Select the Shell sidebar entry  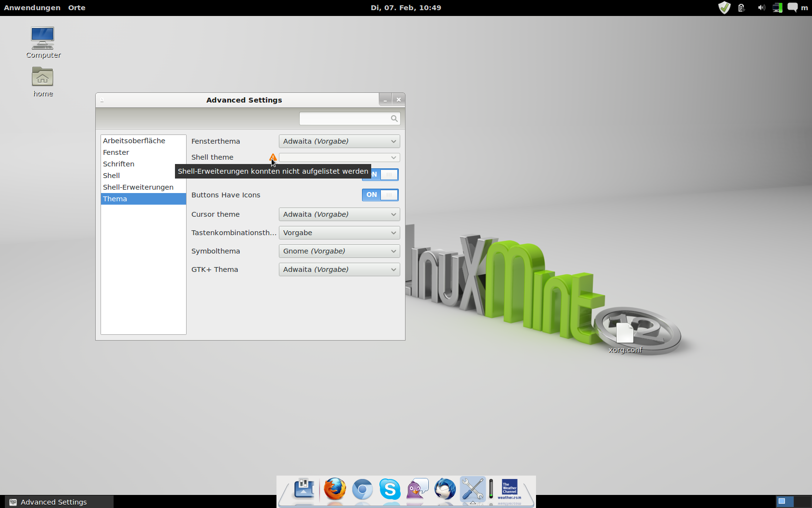(144, 176)
